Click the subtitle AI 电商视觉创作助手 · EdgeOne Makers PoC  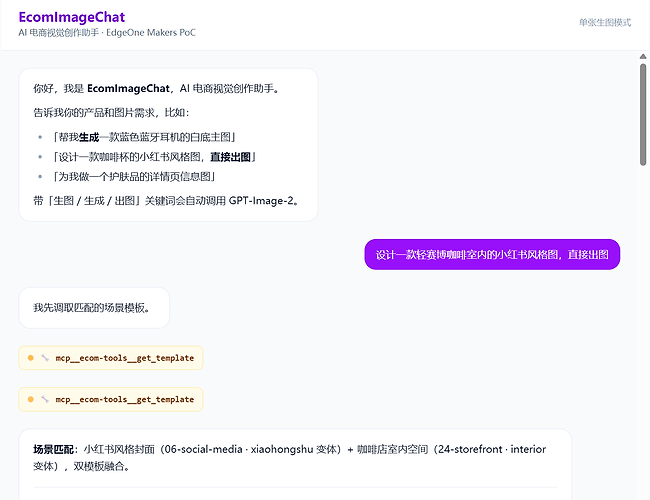[x=107, y=32]
